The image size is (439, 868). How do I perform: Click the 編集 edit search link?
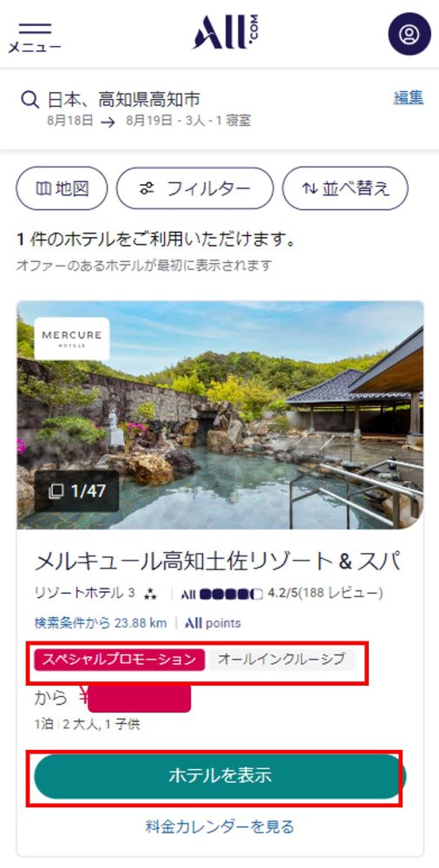[x=409, y=98]
